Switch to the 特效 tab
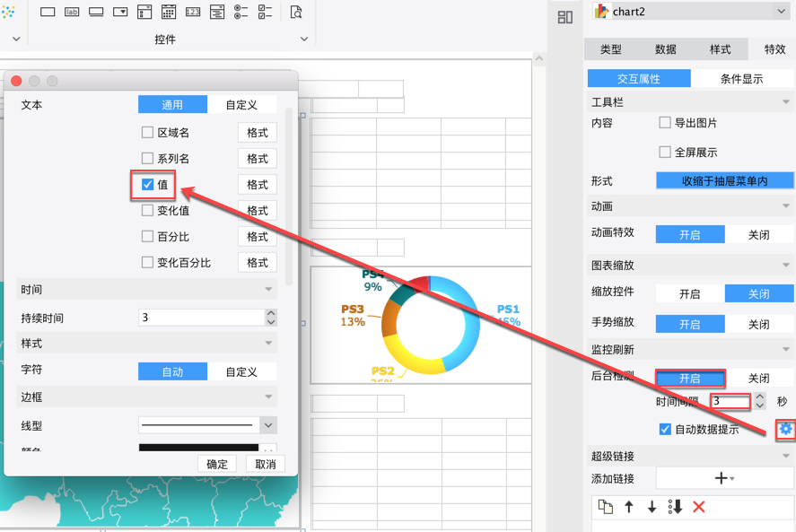The image size is (796, 532). (x=774, y=49)
